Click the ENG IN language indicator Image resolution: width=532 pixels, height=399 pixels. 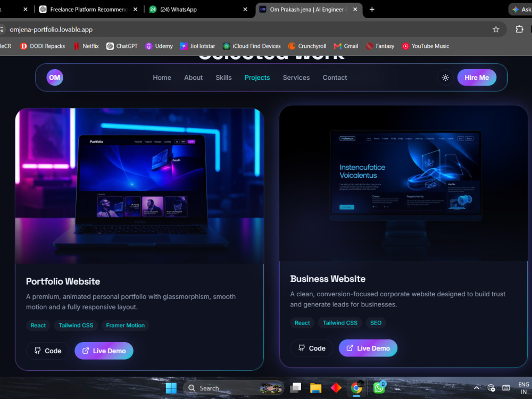(523, 388)
